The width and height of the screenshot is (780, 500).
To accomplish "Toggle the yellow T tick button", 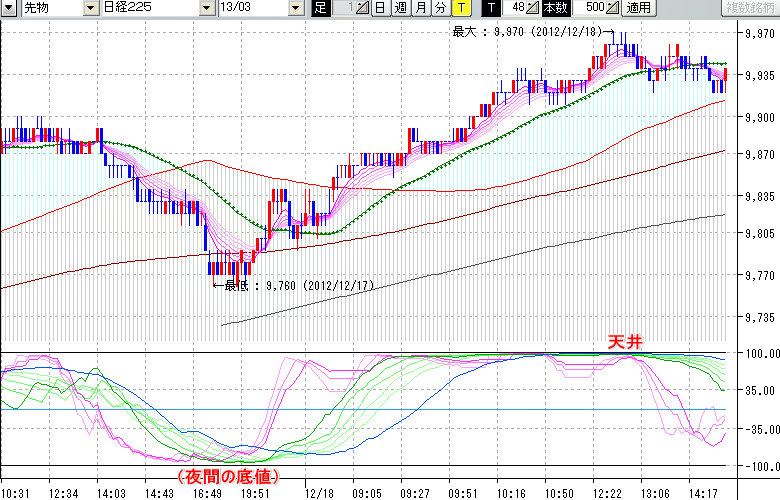I will [x=461, y=8].
